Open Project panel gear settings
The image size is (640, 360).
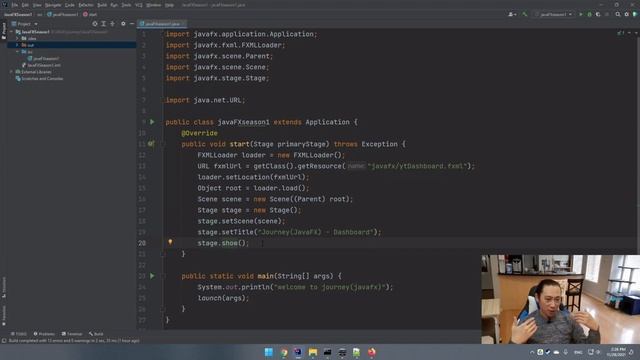(123, 24)
